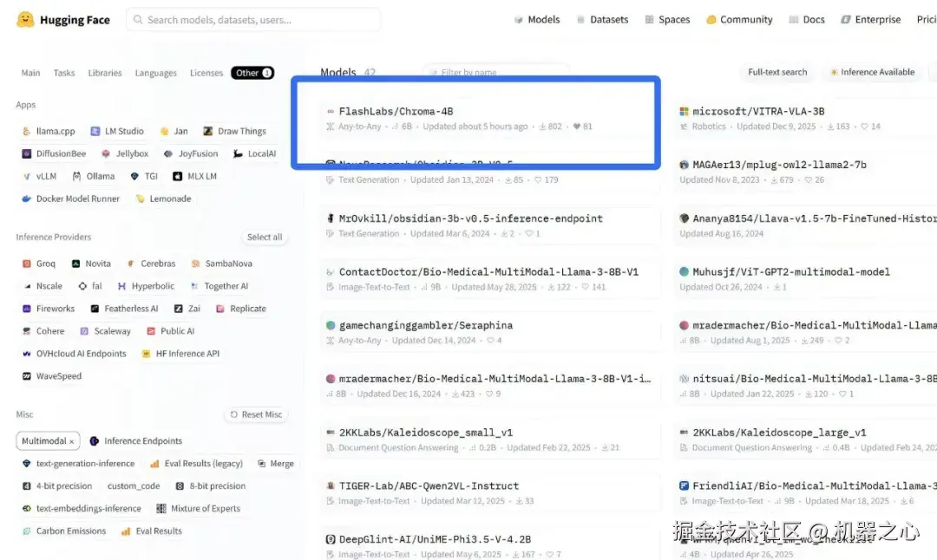
Task: Select the Lemonade app filter
Action: (163, 199)
